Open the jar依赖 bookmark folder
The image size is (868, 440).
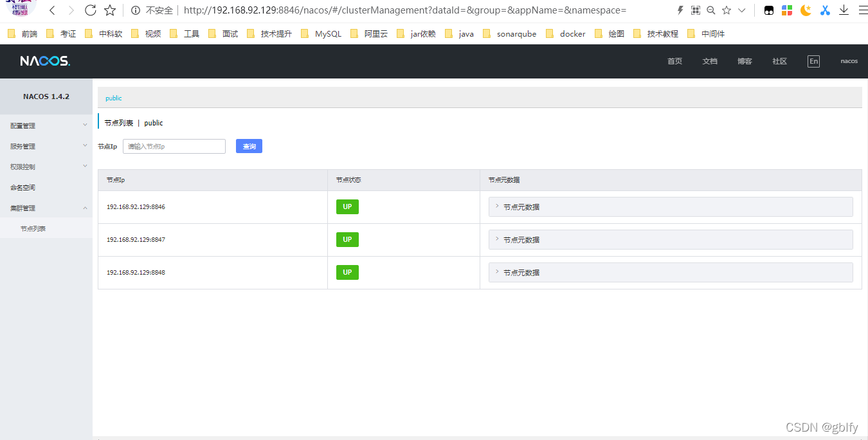(x=417, y=33)
